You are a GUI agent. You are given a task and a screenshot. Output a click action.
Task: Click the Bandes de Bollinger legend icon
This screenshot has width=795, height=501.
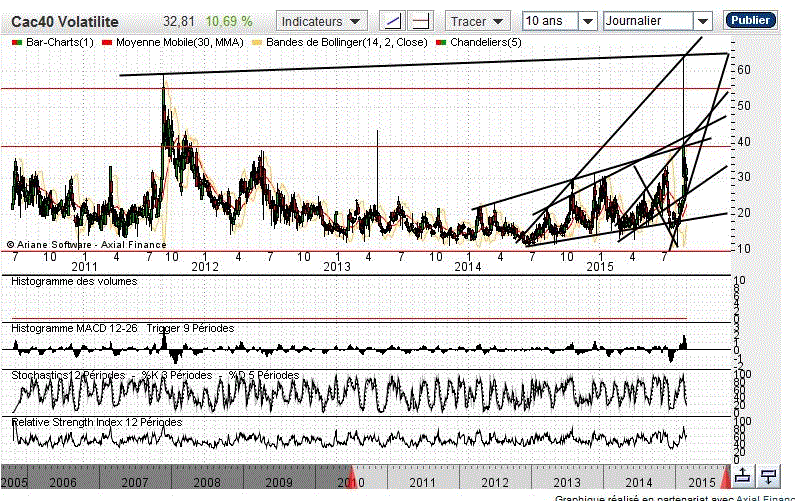257,43
